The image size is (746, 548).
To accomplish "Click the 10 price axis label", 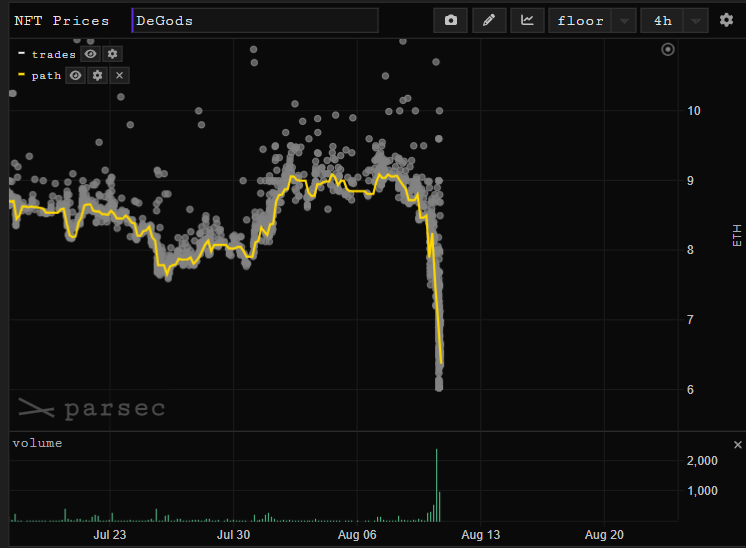I will [694, 111].
